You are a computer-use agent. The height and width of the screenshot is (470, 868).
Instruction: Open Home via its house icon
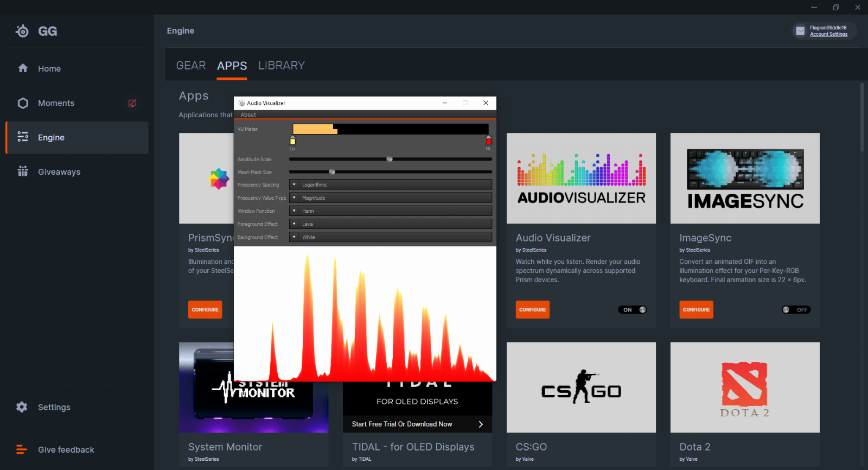click(23, 68)
